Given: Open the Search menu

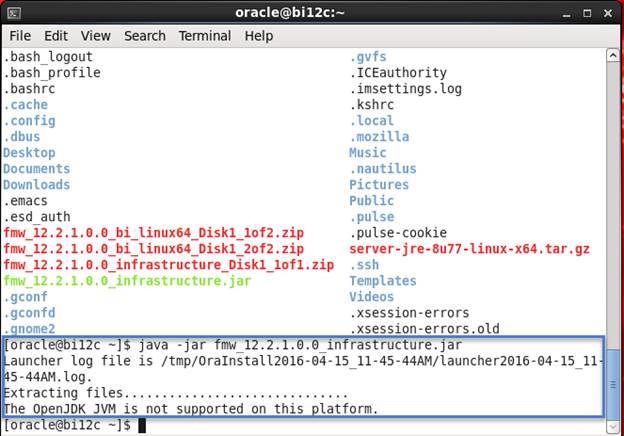Looking at the screenshot, I should coord(145,36).
